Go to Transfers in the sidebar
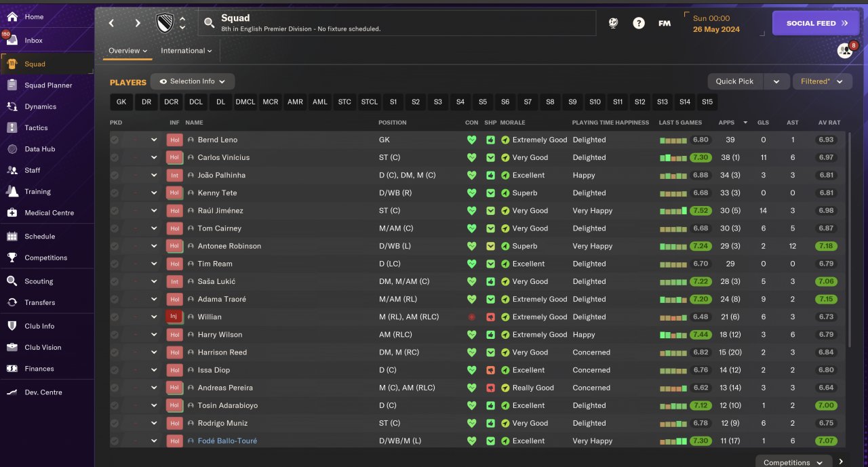This screenshot has height=467, width=868. (x=39, y=302)
